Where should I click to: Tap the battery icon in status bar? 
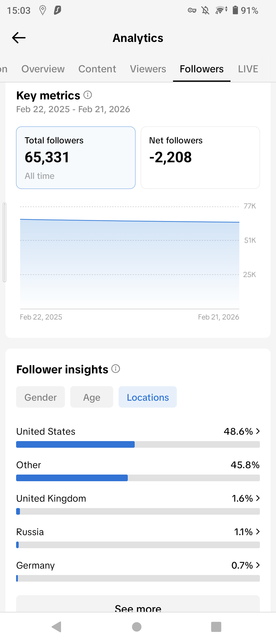(235, 10)
